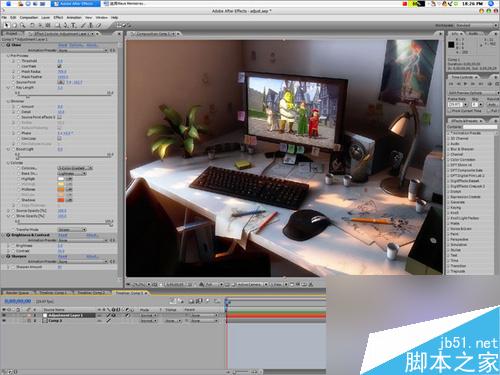
Task: Toggle From Current Time checkbox
Action: [450, 110]
